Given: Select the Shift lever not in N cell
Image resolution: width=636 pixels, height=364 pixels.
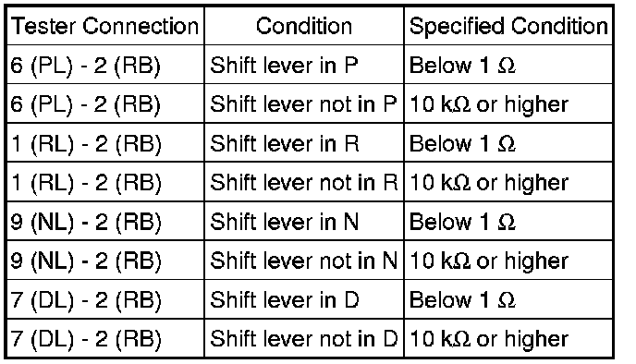Looking at the screenshot, I should coord(304,261).
